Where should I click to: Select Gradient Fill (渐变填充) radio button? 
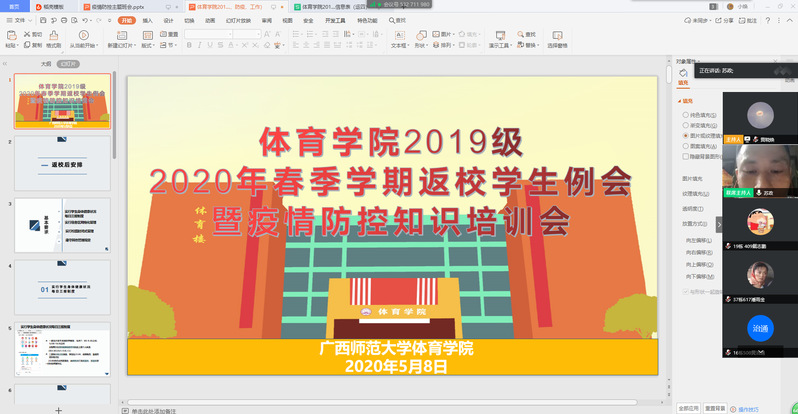pyautogui.click(x=686, y=125)
